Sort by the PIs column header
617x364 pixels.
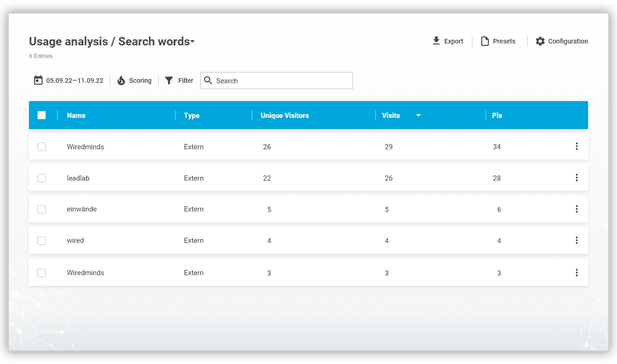497,115
